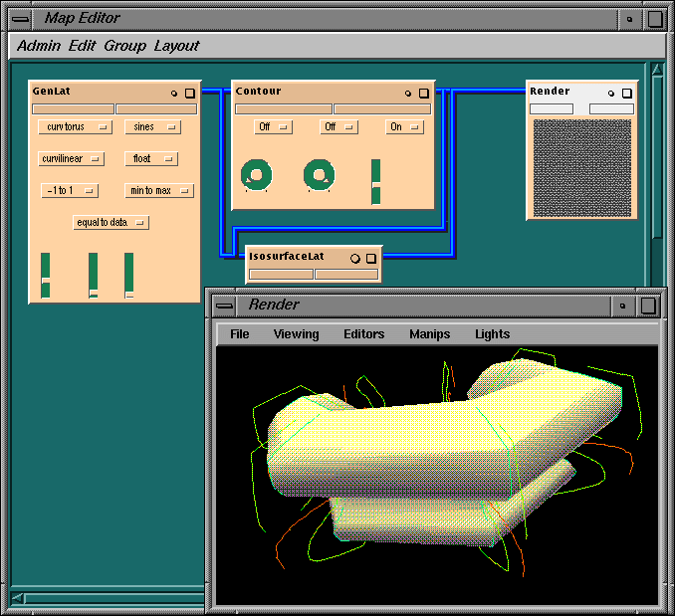Open the Layout menu in Map Editor
675x616 pixels.
coord(176,46)
